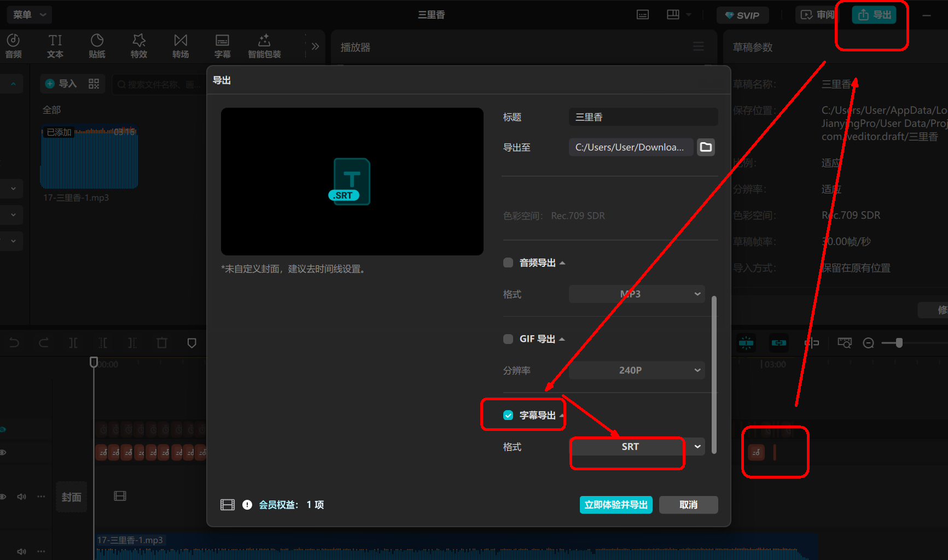Viewport: 948px width, 560px height.
Task: Click the member benefits warning icon
Action: (x=247, y=505)
